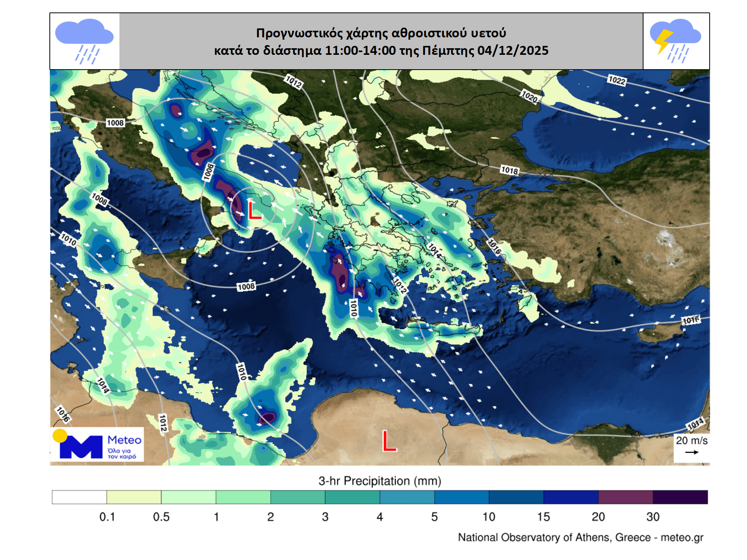The height and width of the screenshot is (560, 747).
Task: Select the plum 20-30 mm legend swatch
Action: (x=625, y=497)
